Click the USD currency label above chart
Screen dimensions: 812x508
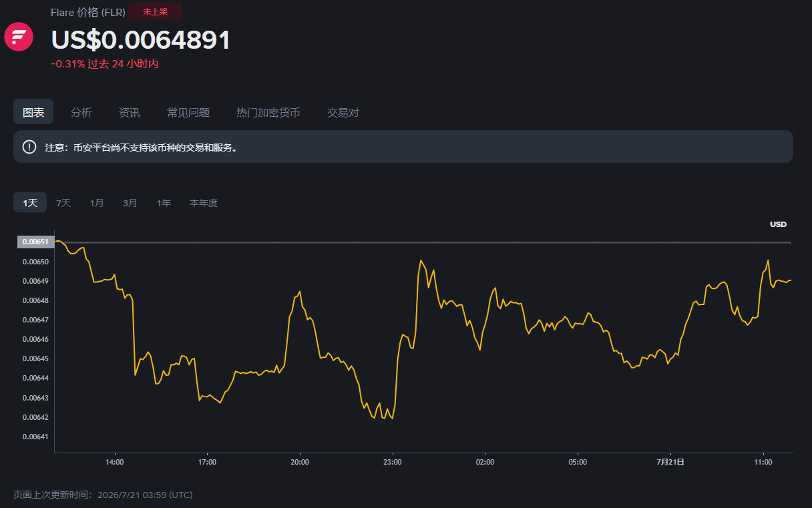click(x=779, y=224)
